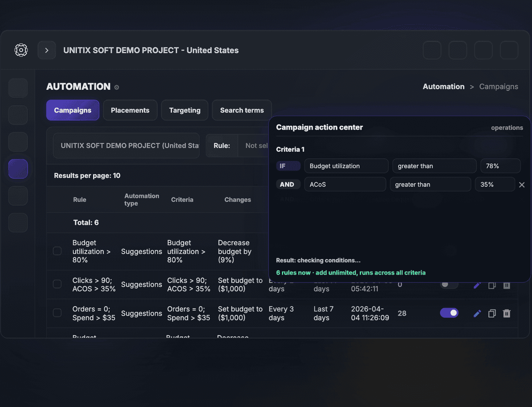Enable the Clicks > 90 rule toggle switch
Screen dimensions: 532x407
pos(449,285)
